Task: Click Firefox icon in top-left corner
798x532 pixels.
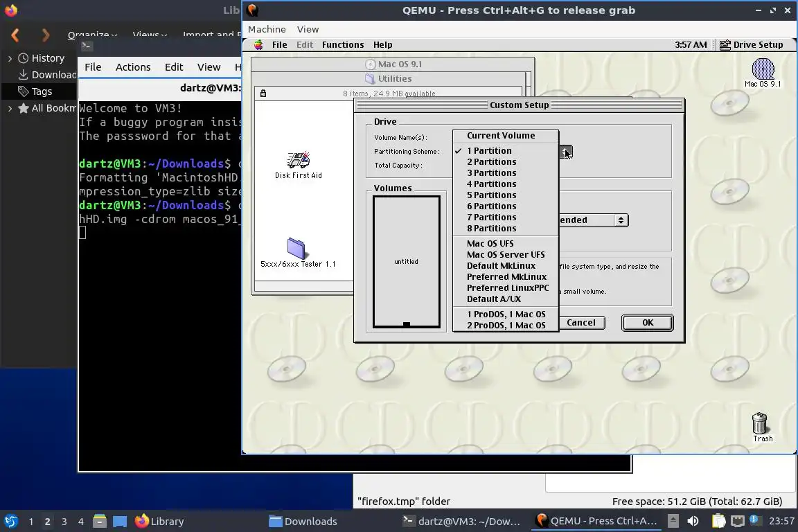Action: 10,10
